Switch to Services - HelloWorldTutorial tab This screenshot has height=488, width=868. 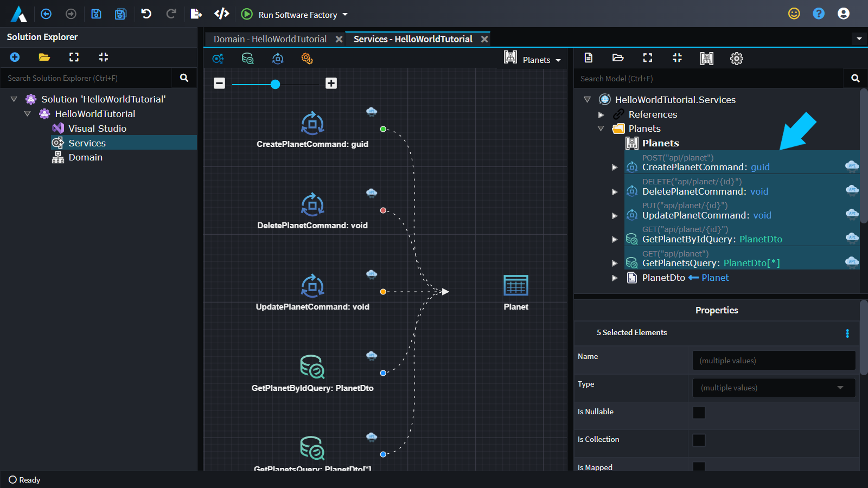pyautogui.click(x=413, y=39)
